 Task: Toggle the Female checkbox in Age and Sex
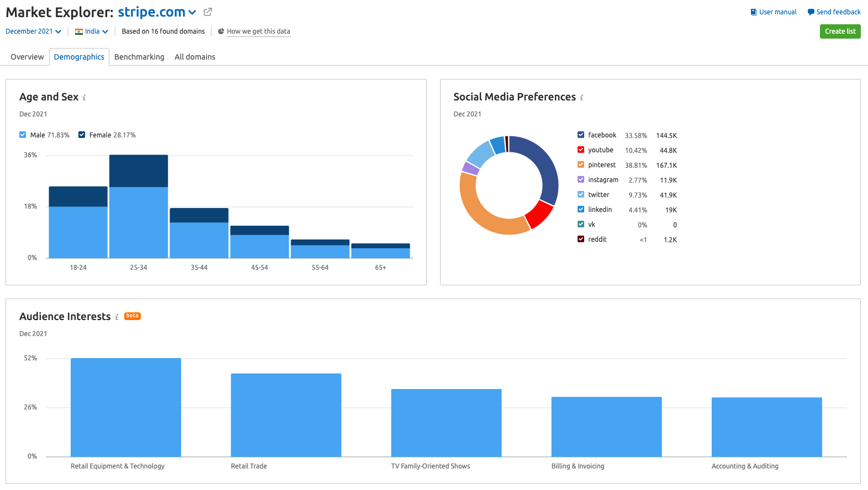82,135
